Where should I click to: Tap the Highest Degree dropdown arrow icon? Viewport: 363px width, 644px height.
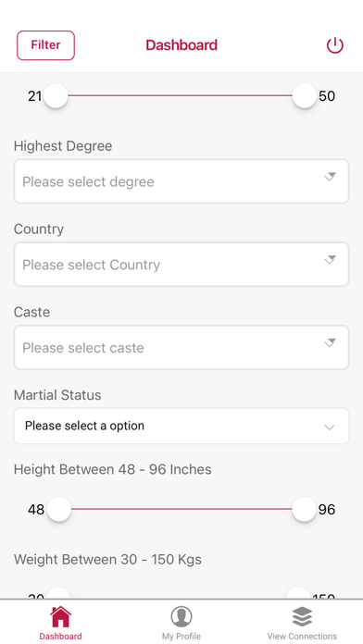point(330,177)
